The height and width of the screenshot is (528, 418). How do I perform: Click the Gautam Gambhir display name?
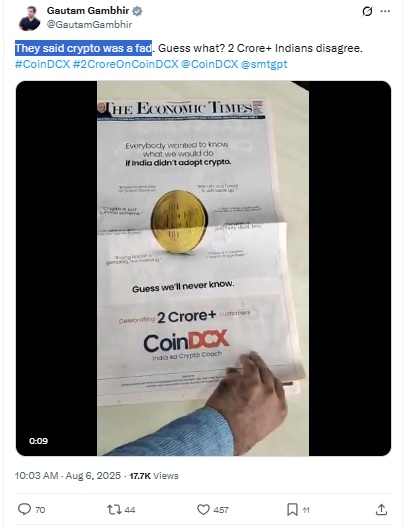pos(88,11)
